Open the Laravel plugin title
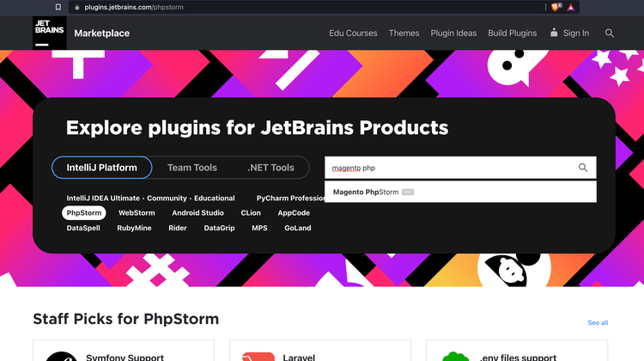 click(299, 357)
